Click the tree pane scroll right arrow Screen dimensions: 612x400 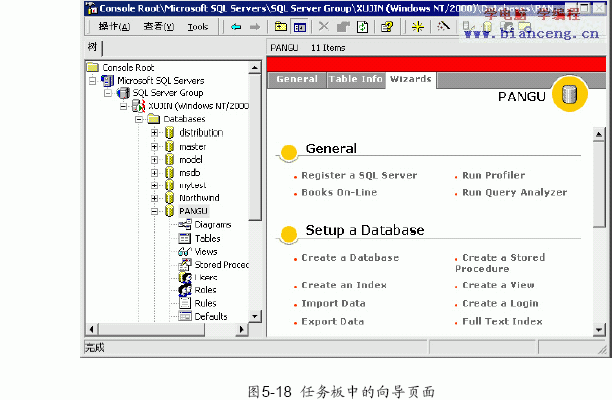(242, 329)
